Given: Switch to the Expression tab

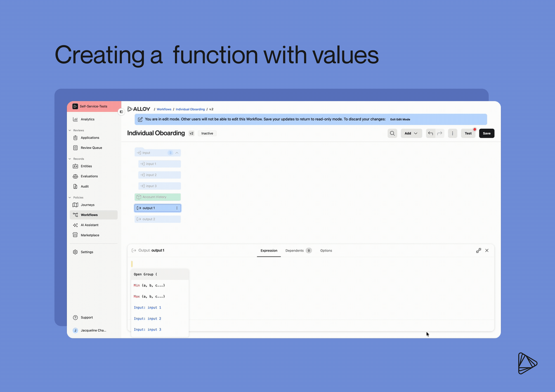Looking at the screenshot, I should point(269,250).
